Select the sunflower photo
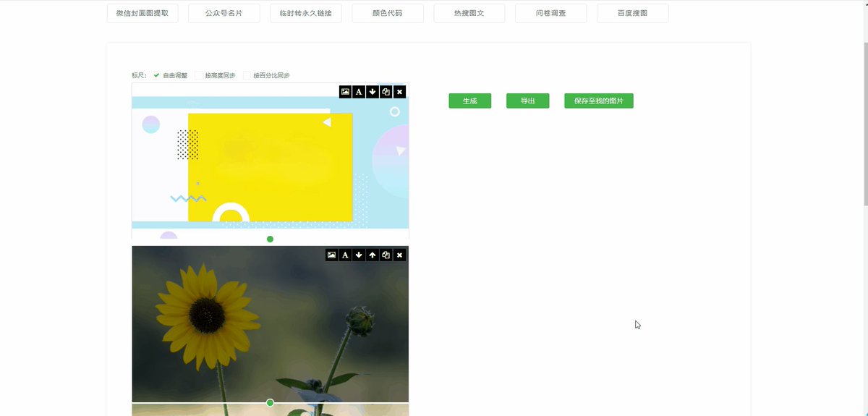The height and width of the screenshot is (416, 868). click(270, 324)
